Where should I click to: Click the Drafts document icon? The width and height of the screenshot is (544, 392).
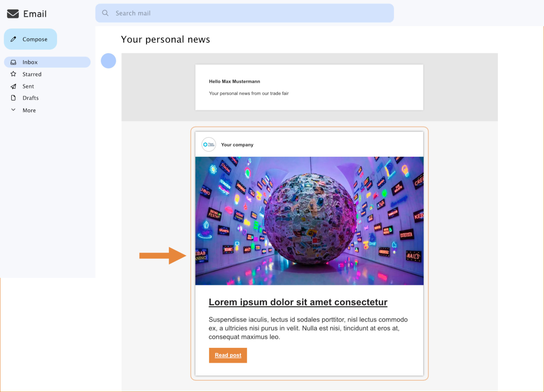[x=13, y=98]
